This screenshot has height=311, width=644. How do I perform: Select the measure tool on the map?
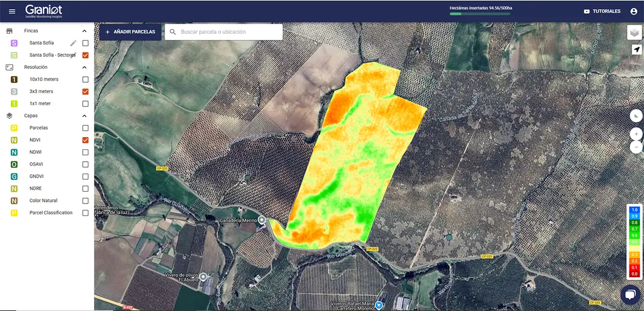(x=636, y=117)
